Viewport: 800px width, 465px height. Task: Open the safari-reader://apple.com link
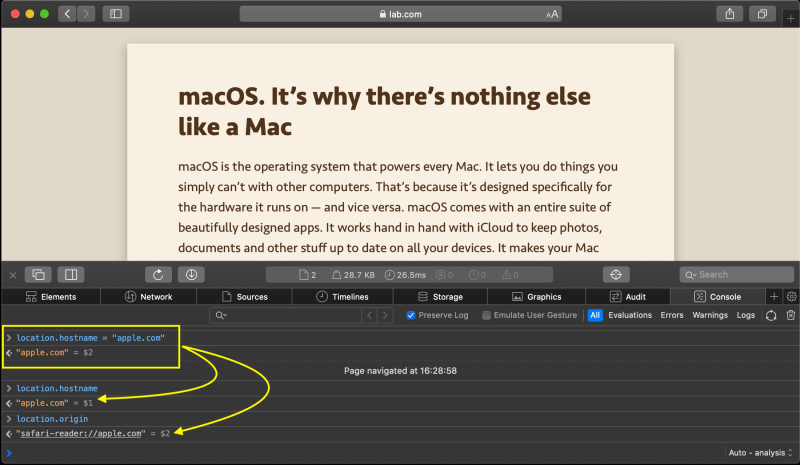click(81, 433)
